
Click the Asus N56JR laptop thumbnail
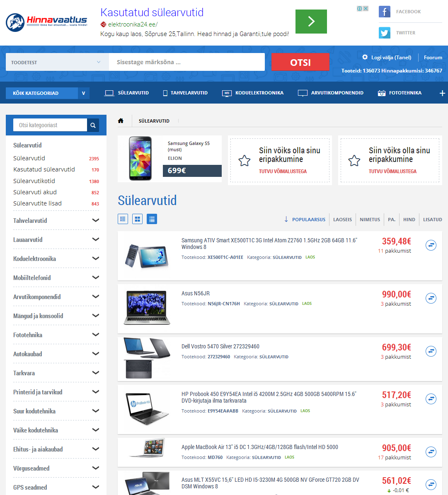point(147,308)
